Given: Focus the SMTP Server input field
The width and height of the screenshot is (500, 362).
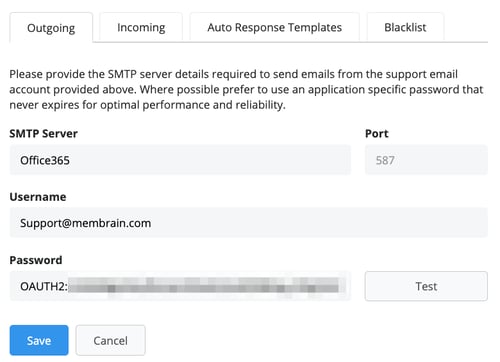Looking at the screenshot, I should (180, 160).
